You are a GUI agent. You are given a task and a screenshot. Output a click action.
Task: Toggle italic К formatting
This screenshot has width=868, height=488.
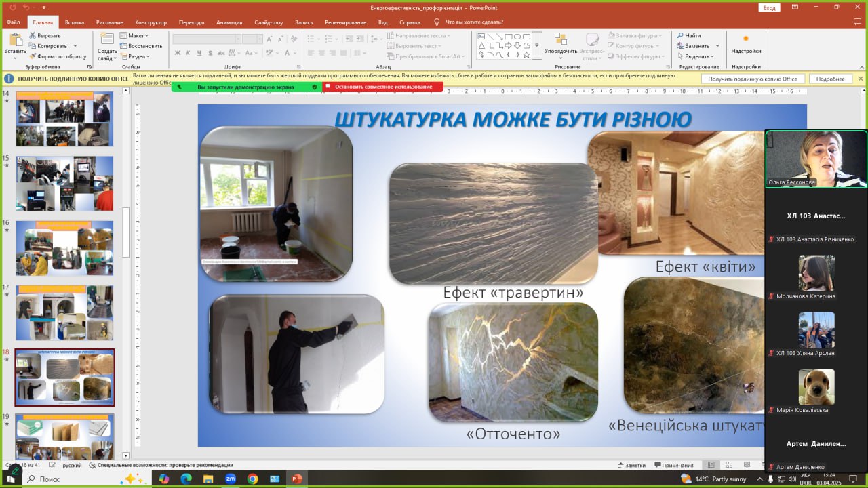[x=189, y=53]
